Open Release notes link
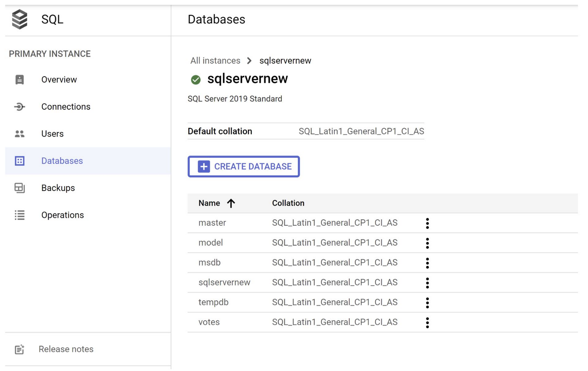The height and width of the screenshot is (371, 588). (x=66, y=349)
